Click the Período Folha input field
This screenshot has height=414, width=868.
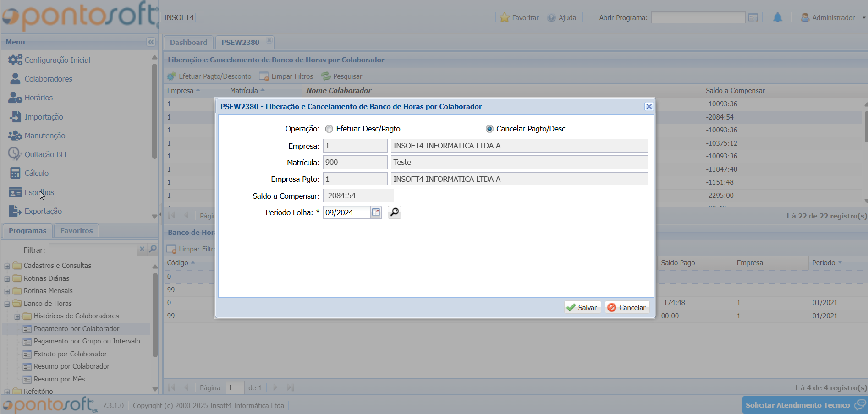coord(346,212)
